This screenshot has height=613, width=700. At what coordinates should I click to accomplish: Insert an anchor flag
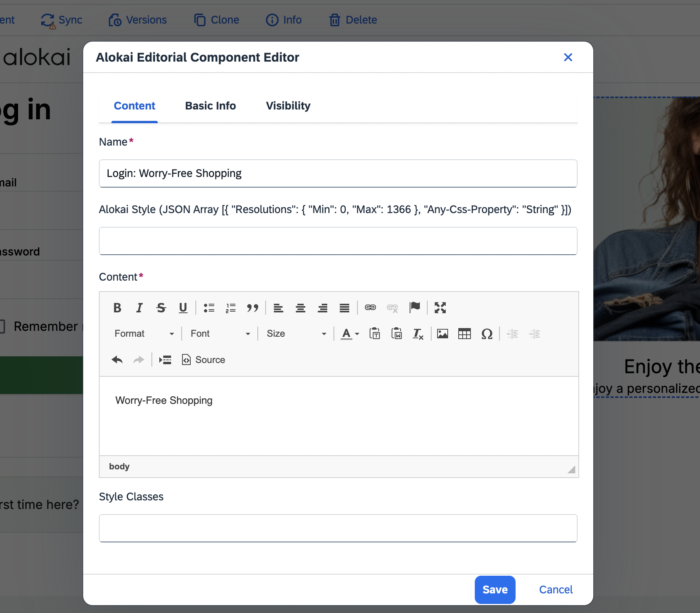(414, 308)
